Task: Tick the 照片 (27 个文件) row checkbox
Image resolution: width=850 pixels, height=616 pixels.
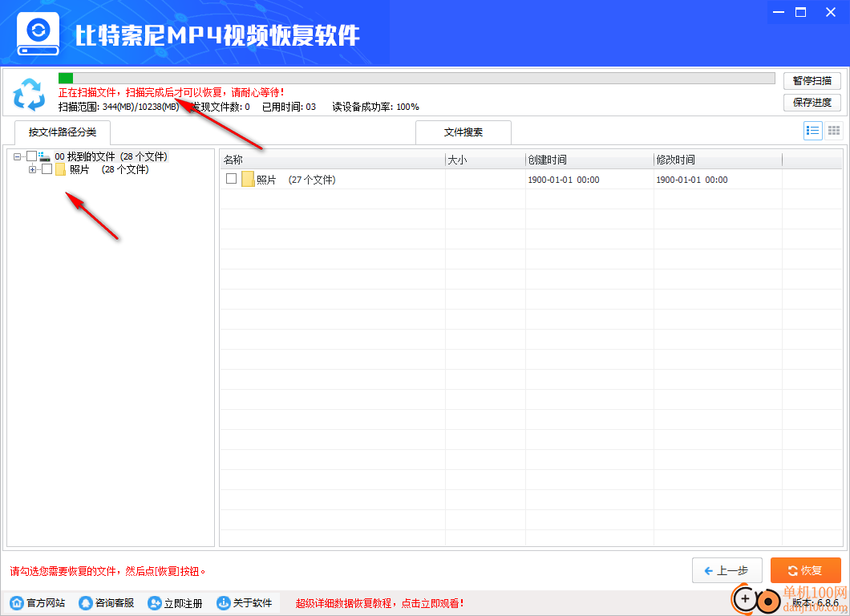Action: tap(232, 178)
